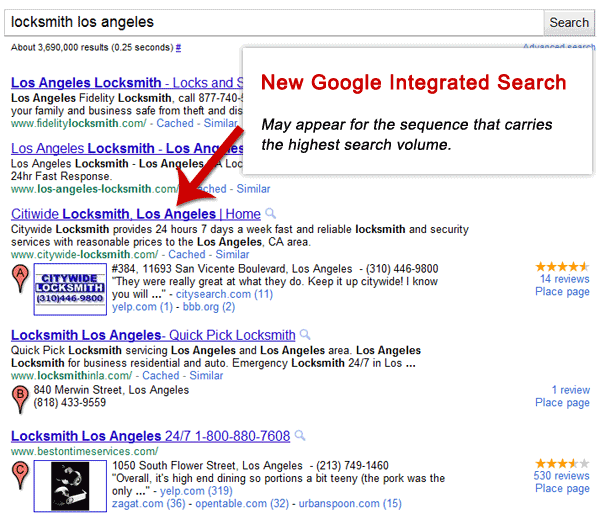Open Place page under 1 review
Viewport: 600px width, 519px height.
(562, 403)
